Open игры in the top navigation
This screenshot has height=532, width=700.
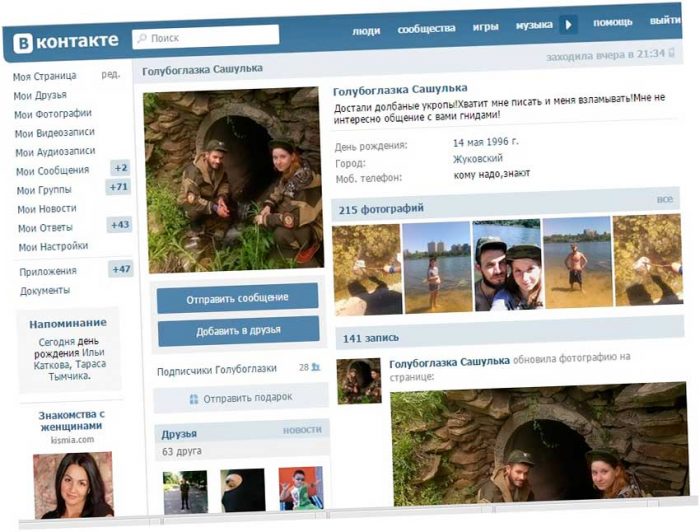point(486,27)
